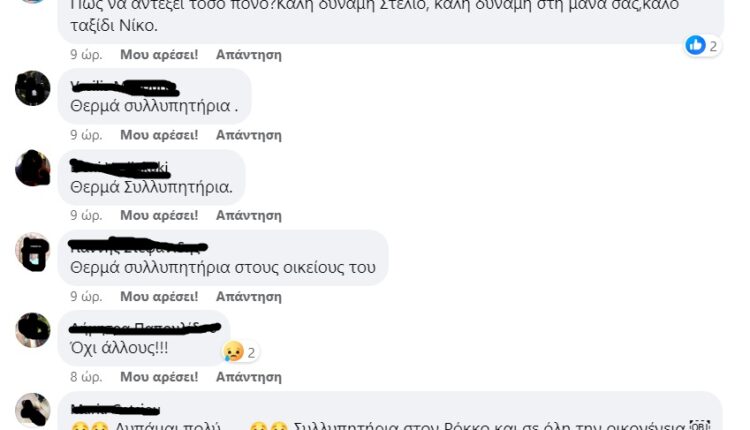Reply to the 'καλό ταξίδι Νίκο' comment
Screen dimensions: 750x430
249,55
